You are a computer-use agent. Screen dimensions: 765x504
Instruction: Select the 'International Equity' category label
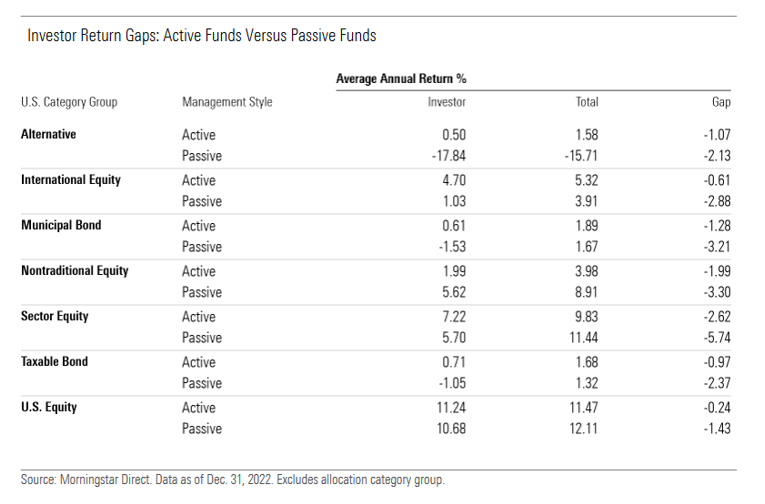point(71,180)
